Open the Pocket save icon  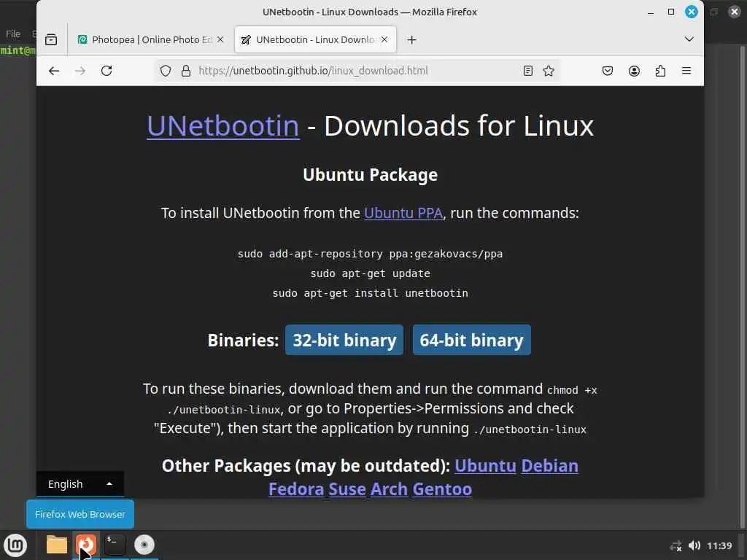pos(608,71)
